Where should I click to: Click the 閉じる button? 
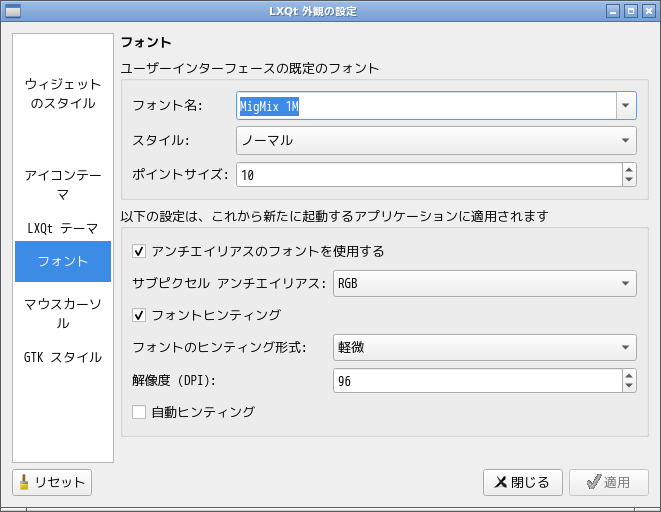[x=522, y=482]
